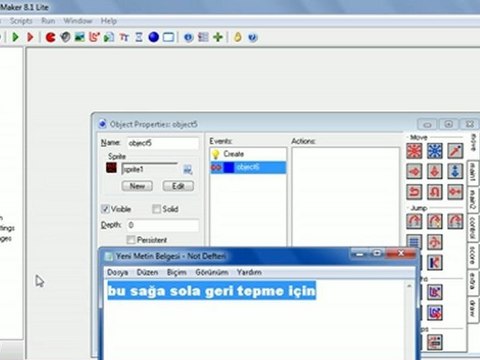
Task: Open the Scripts menu
Action: point(21,21)
